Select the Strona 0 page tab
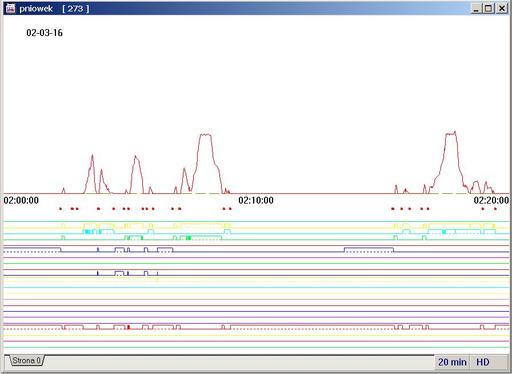 (26, 361)
